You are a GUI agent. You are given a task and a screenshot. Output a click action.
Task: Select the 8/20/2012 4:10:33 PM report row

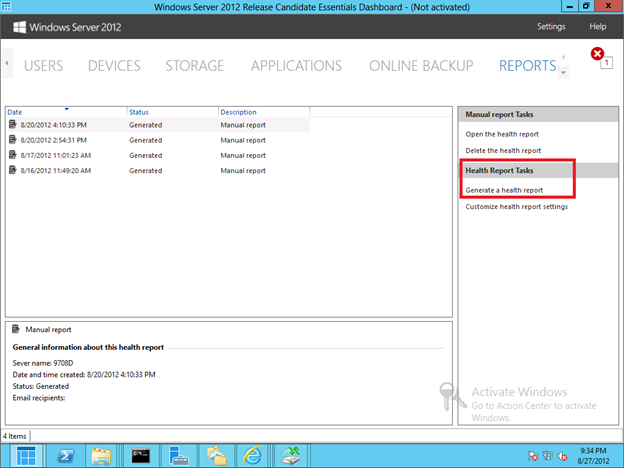(158, 125)
